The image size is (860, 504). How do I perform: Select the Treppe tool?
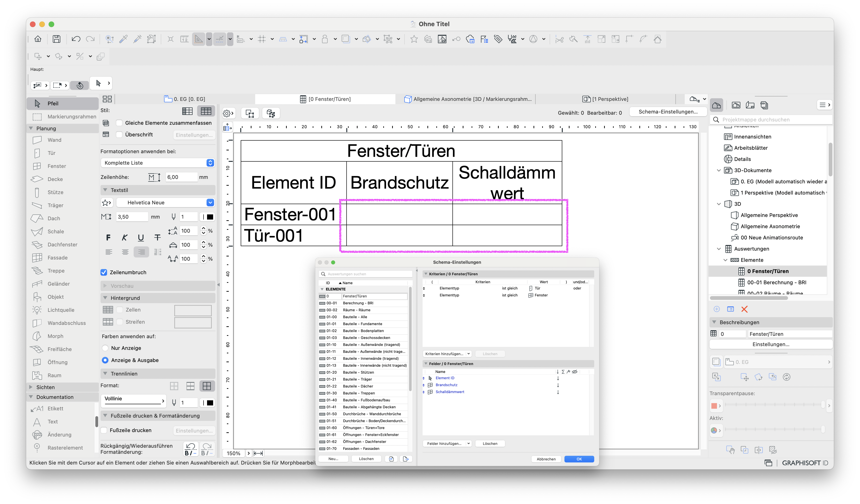point(62,271)
